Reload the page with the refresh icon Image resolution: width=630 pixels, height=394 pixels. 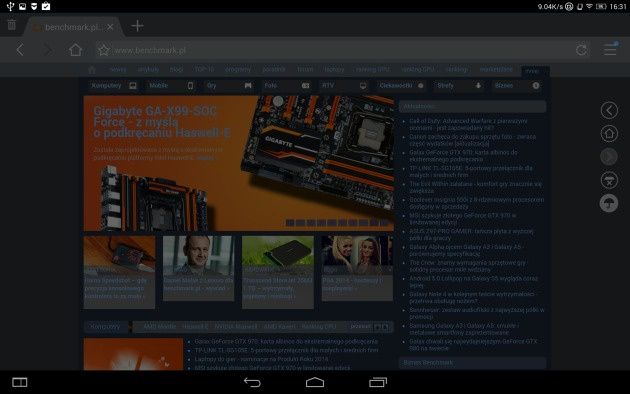(581, 50)
